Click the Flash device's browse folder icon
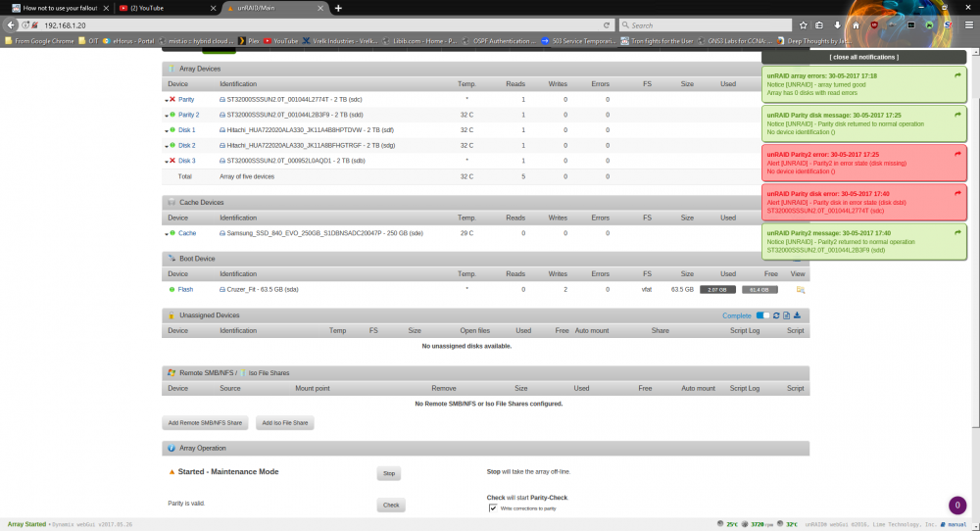The image size is (980, 531). [800, 290]
